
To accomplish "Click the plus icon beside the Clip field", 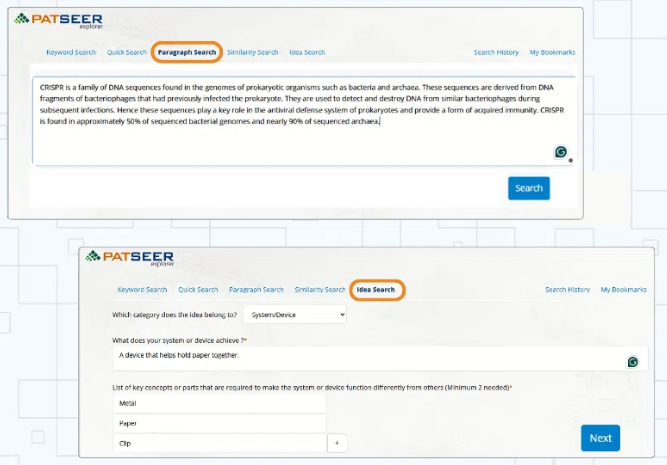I will click(337, 442).
